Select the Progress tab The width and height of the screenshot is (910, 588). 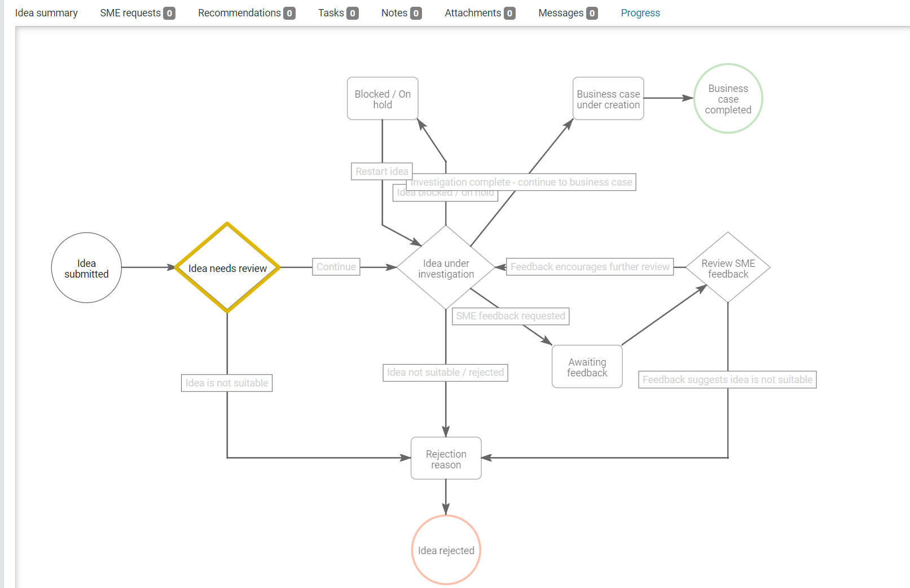pos(640,13)
